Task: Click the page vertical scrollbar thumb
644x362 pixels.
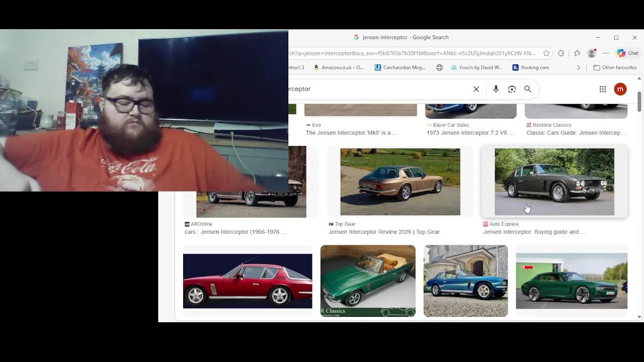Action: 639,102
